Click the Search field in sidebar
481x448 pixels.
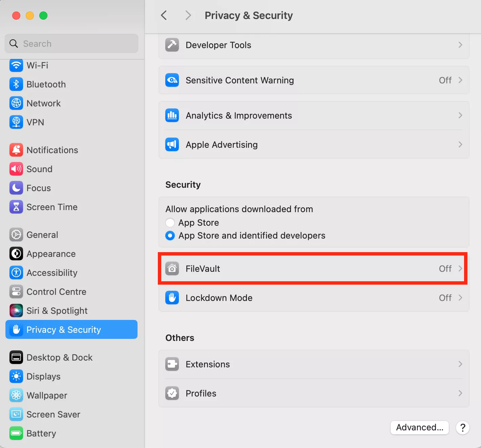[x=71, y=44]
